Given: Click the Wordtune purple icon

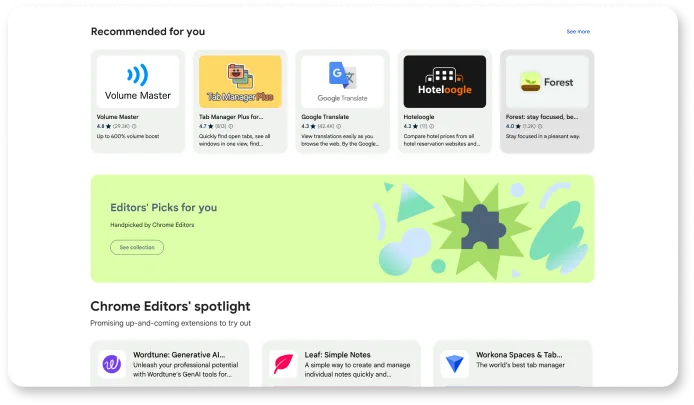Looking at the screenshot, I should pos(112,364).
